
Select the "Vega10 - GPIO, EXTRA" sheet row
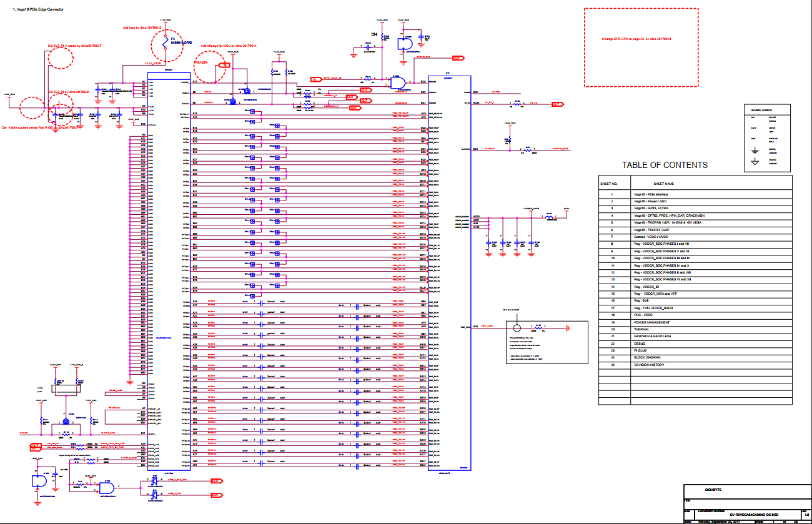coord(695,209)
